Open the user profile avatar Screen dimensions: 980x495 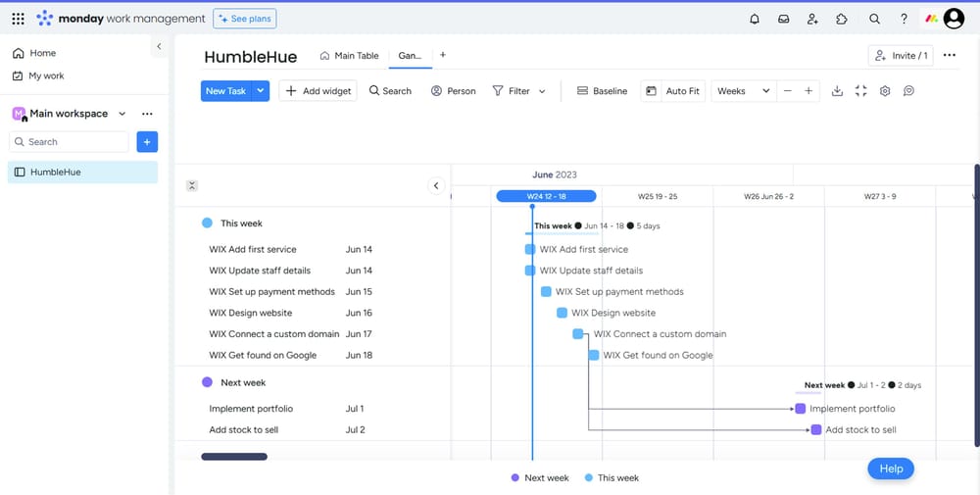954,19
